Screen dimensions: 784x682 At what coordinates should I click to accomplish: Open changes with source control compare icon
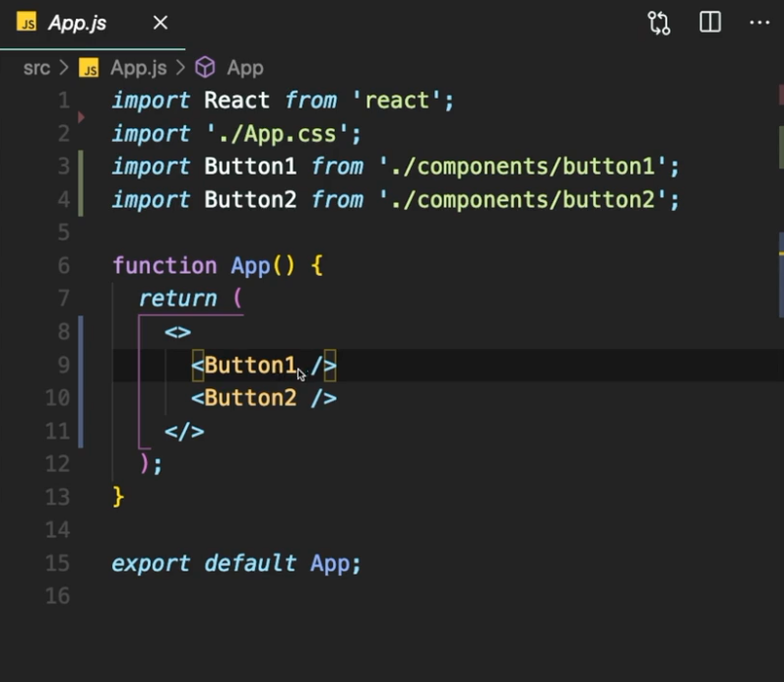point(659,23)
